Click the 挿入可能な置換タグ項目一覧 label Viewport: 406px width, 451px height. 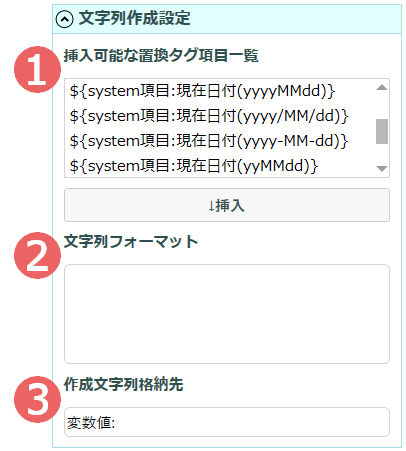coord(161,55)
